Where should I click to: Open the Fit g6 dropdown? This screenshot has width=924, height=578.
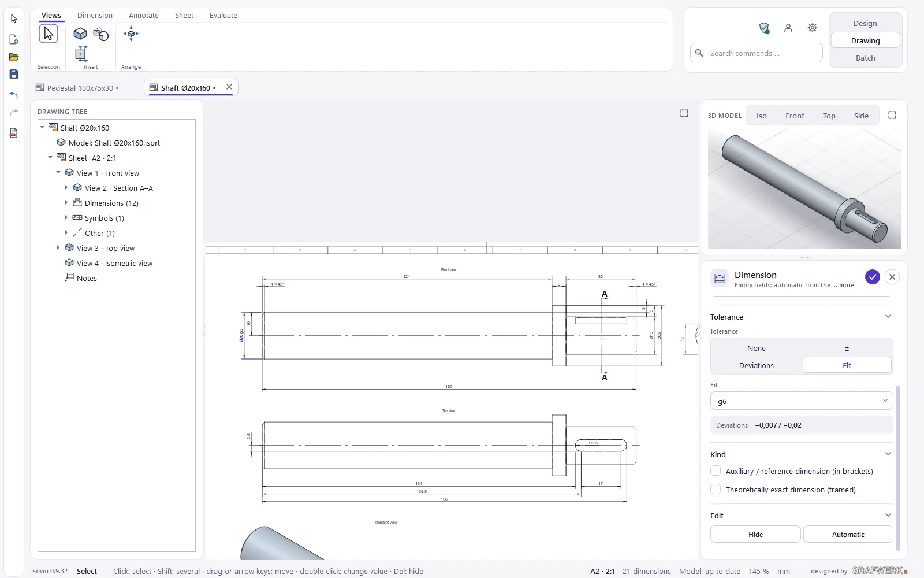(x=802, y=401)
